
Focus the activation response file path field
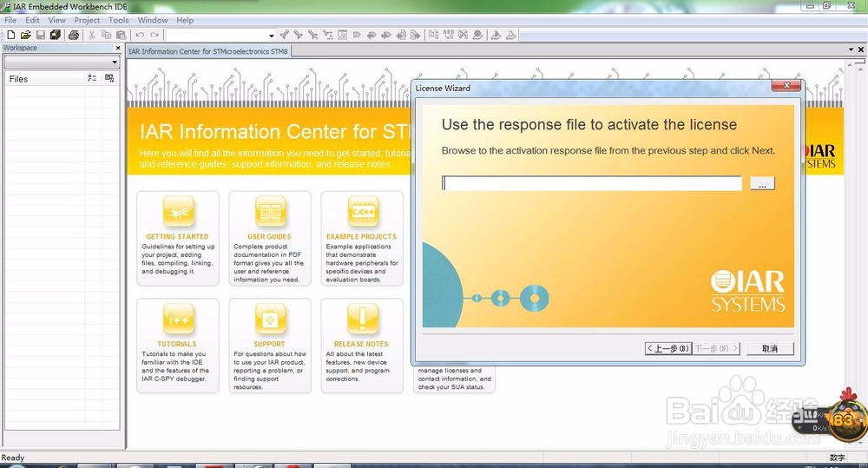pos(591,183)
